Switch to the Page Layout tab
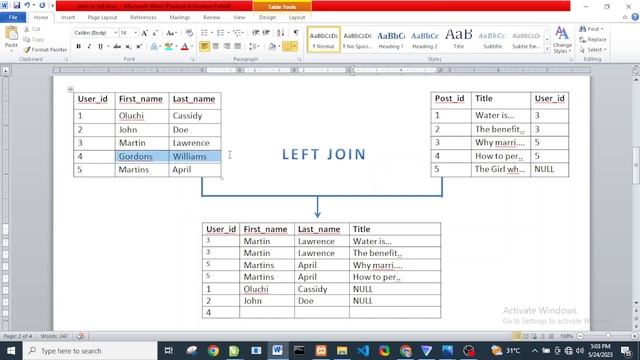The width and height of the screenshot is (640, 360). point(102,18)
